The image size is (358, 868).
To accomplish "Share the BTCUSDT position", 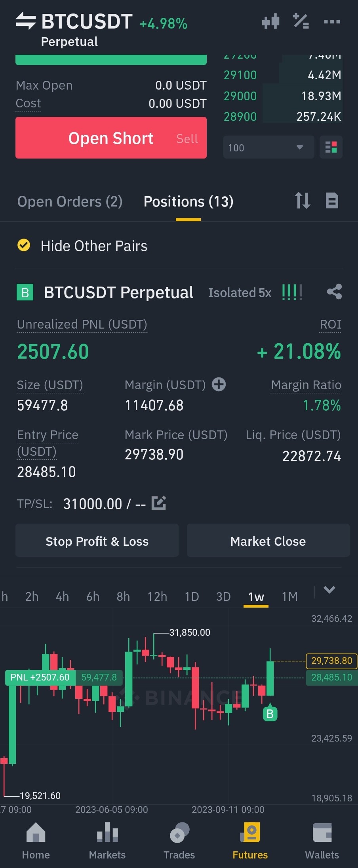I will pyautogui.click(x=334, y=292).
